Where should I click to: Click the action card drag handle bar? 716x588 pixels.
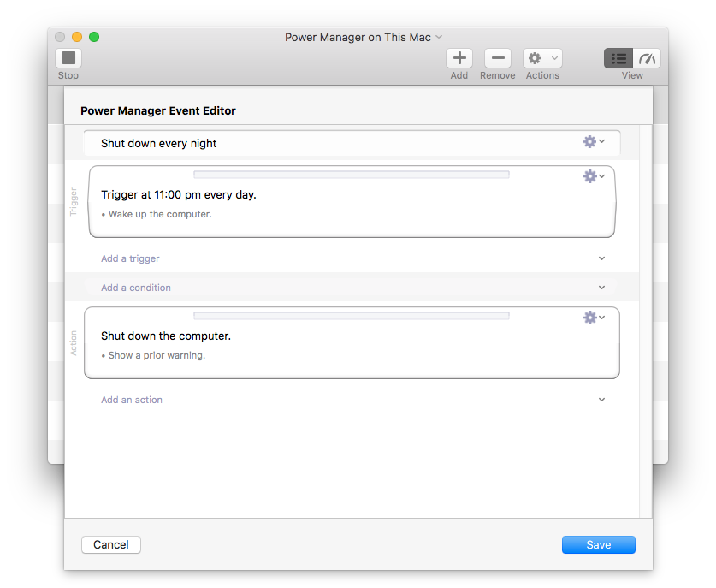[351, 316]
